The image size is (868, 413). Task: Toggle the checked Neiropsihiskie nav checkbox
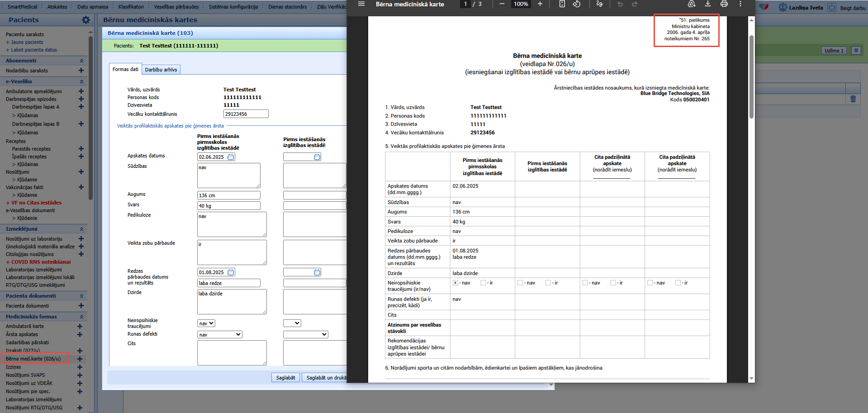point(455,283)
